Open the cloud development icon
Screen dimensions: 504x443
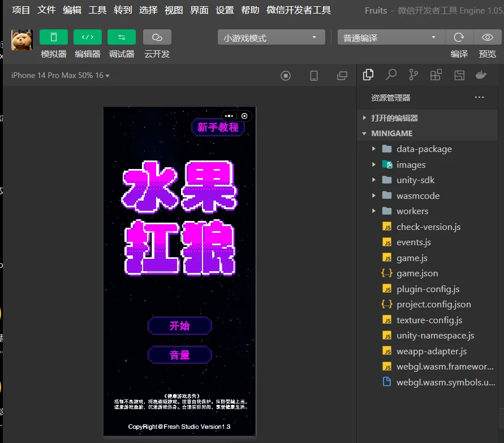157,37
